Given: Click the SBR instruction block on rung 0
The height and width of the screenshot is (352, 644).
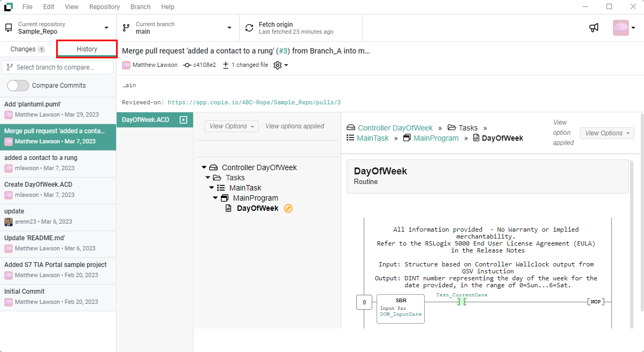Looking at the screenshot, I should coord(400,309).
